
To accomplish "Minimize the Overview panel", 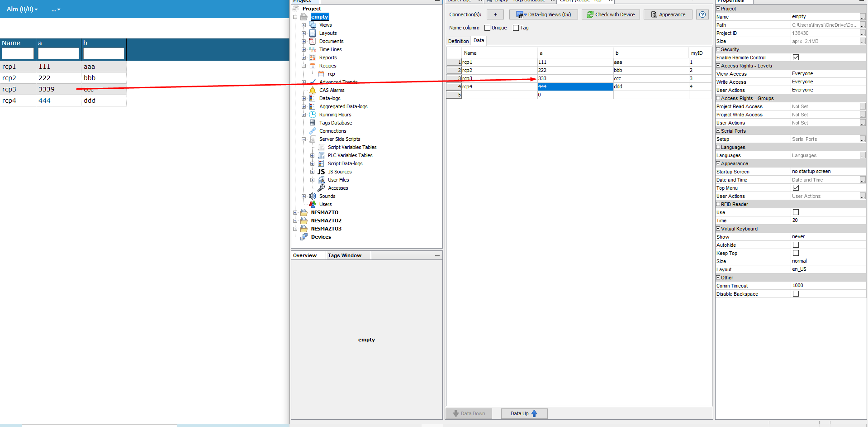I will (437, 256).
